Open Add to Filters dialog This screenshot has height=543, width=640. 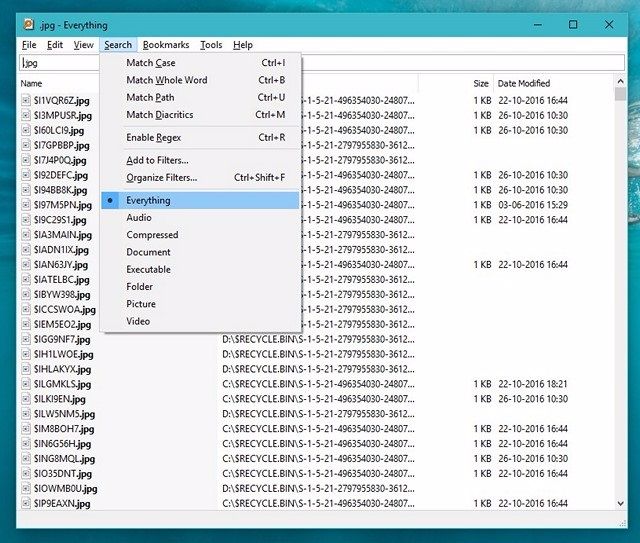pos(200,160)
